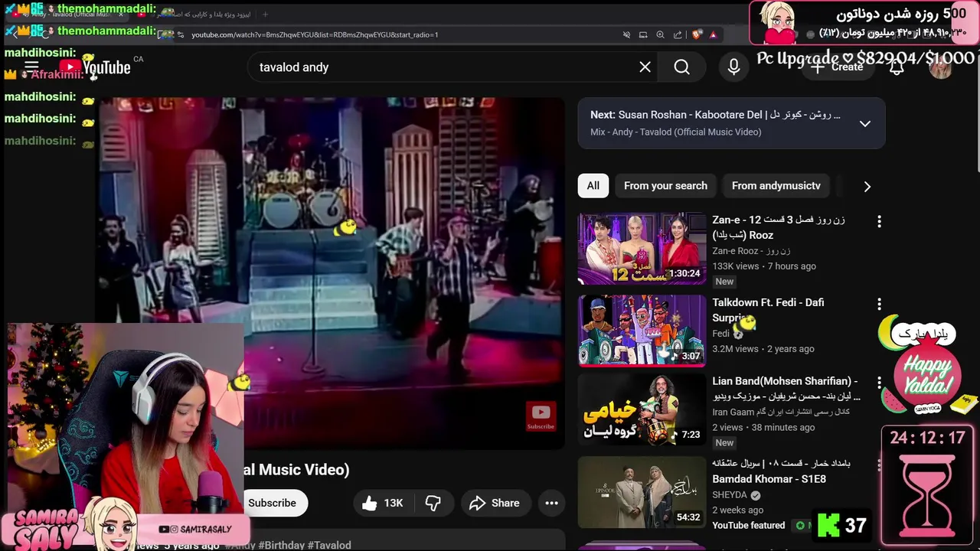The height and width of the screenshot is (551, 980).
Task: Click the zoom magnifier icon in address bar
Action: 660,34
